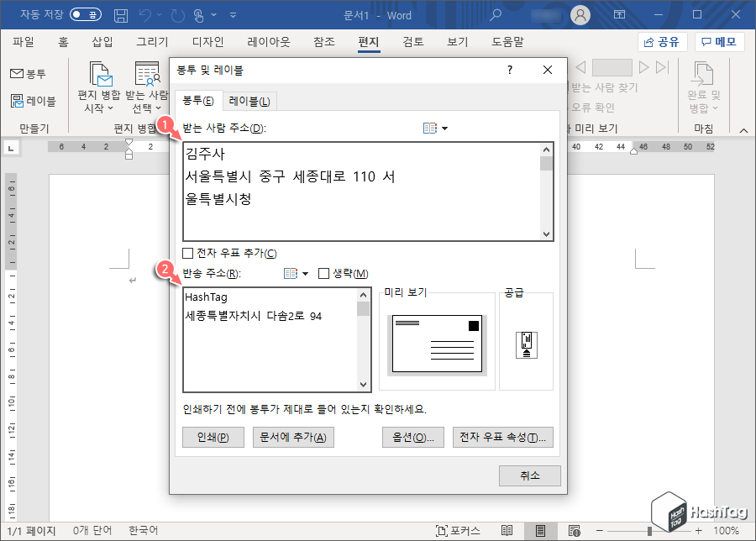Screen dimensions: 756x541
Task: Enable the 생략 checkbox next to 반송 주소
Action: pyautogui.click(x=324, y=273)
